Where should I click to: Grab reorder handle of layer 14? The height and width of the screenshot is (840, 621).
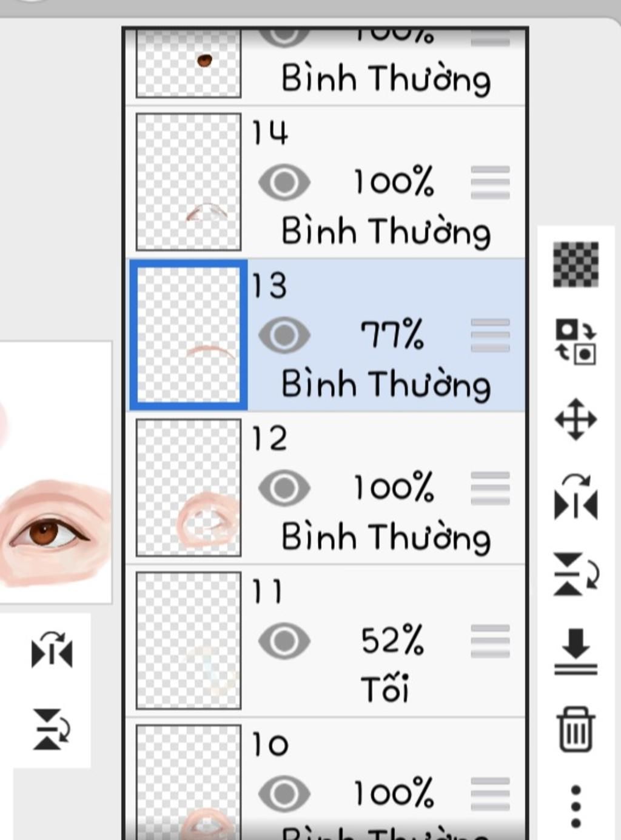(x=490, y=182)
